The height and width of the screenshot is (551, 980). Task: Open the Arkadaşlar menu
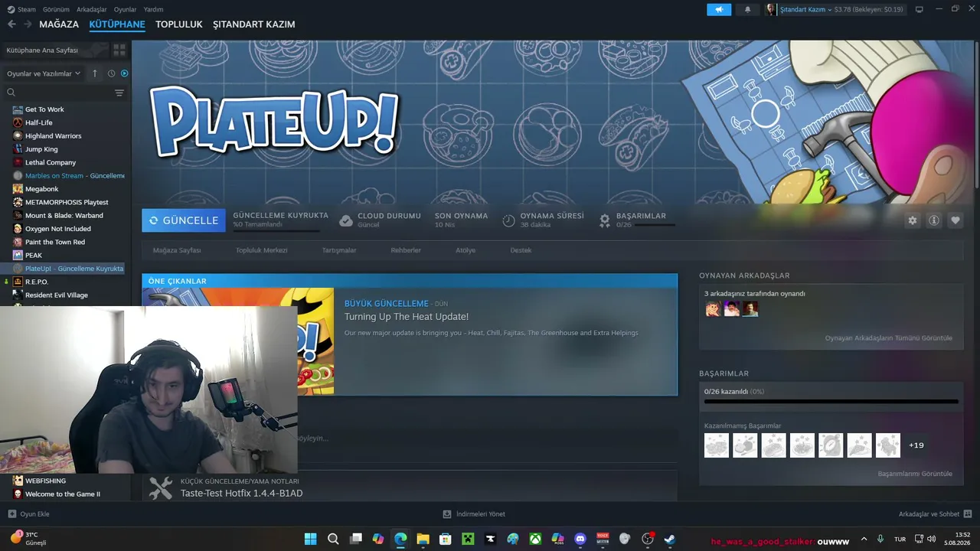92,9
